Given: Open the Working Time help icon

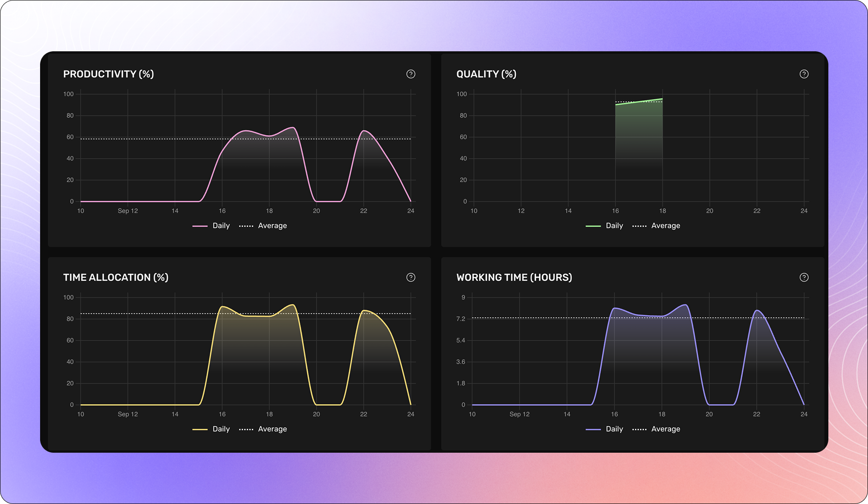Looking at the screenshot, I should point(804,277).
